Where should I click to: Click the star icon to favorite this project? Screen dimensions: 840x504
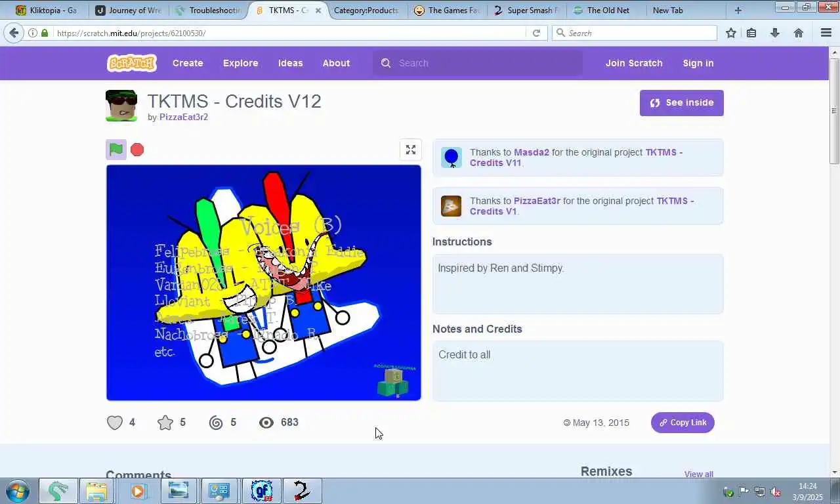(x=165, y=423)
